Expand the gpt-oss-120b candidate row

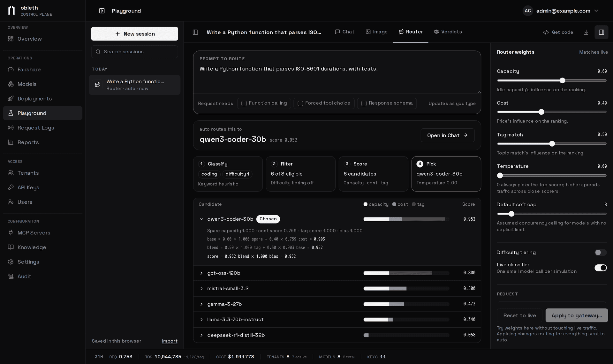pos(201,273)
